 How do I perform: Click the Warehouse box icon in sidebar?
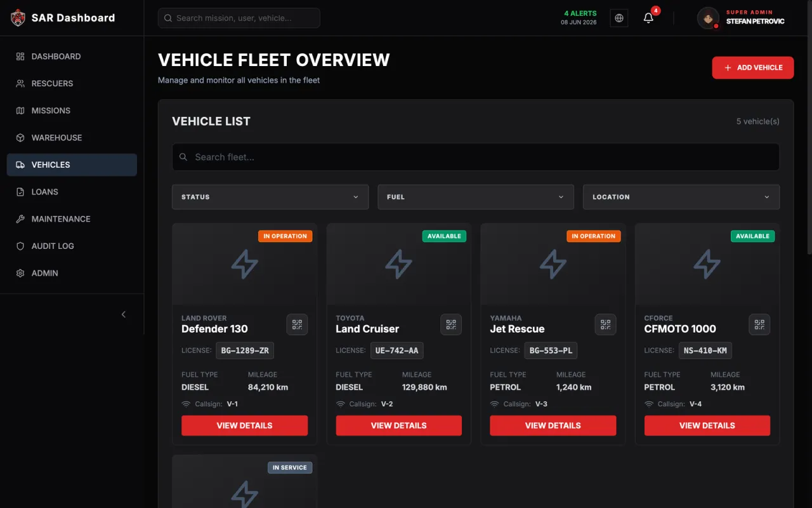coord(20,138)
